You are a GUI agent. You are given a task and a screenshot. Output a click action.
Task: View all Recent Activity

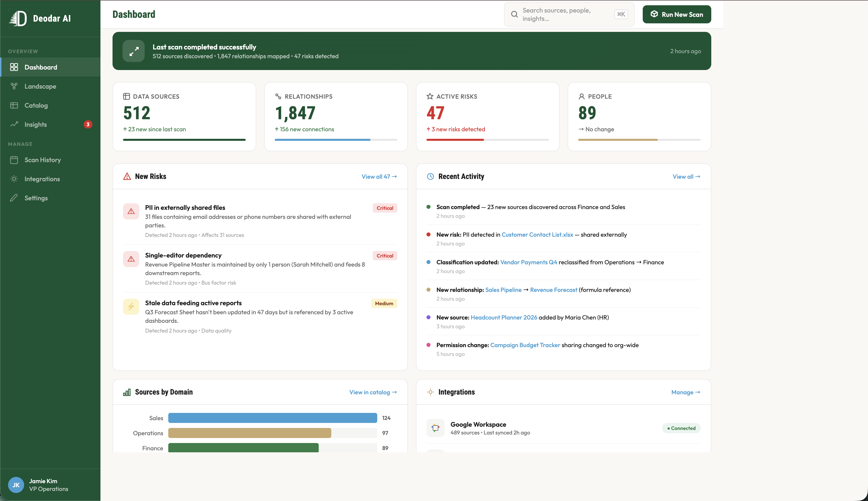(685, 176)
